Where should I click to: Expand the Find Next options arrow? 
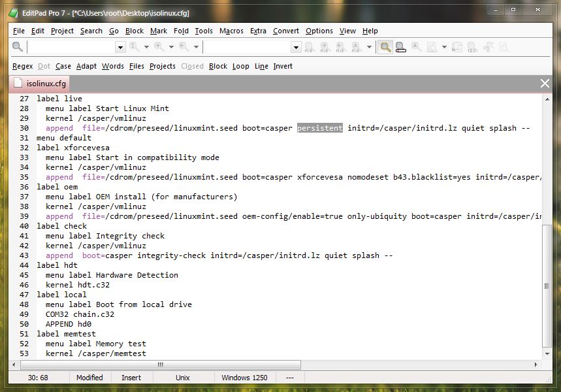171,47
